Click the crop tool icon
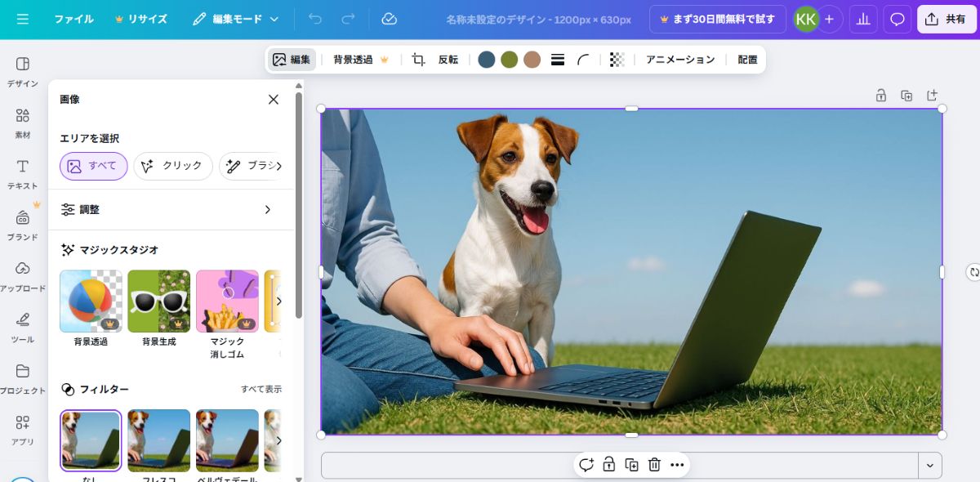 pos(418,60)
